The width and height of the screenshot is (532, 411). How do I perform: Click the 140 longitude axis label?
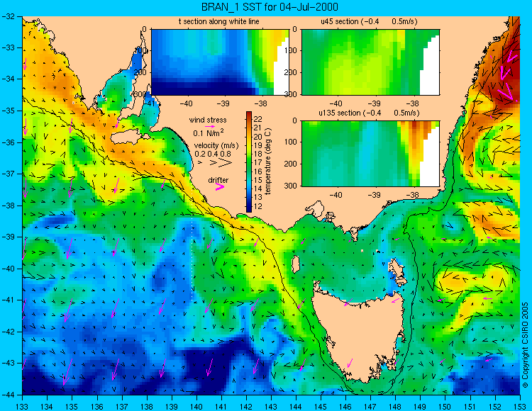click(196, 406)
